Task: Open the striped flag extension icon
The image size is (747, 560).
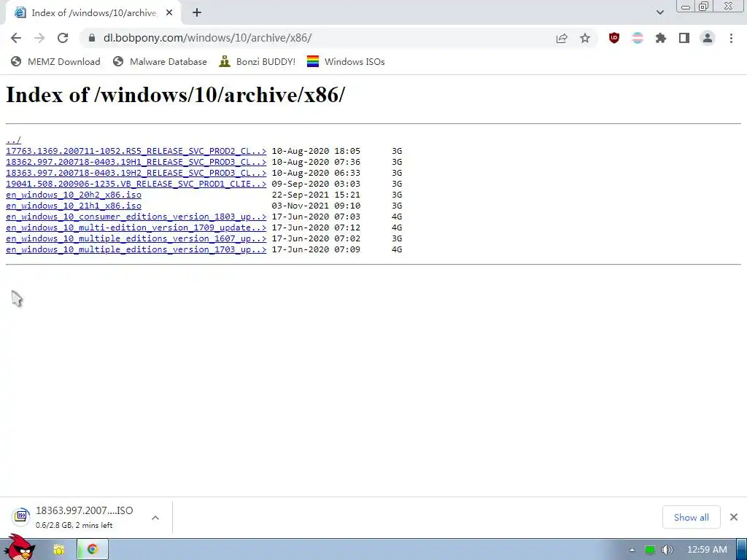Action: pyautogui.click(x=638, y=38)
